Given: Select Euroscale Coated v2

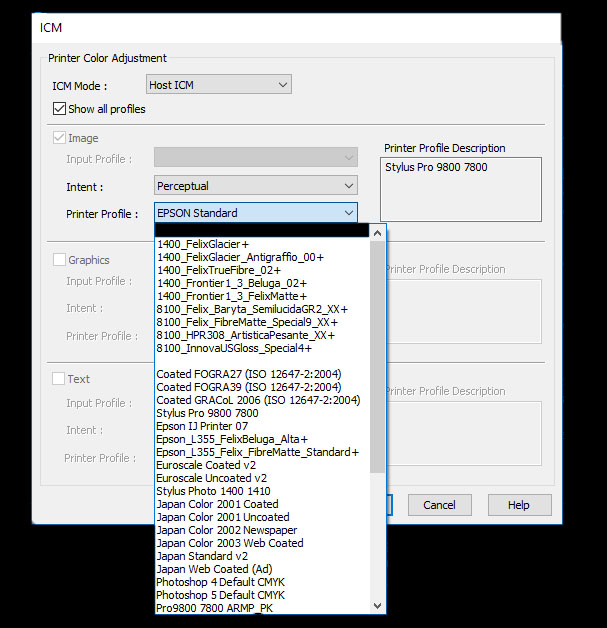Looking at the screenshot, I should (x=262, y=465).
